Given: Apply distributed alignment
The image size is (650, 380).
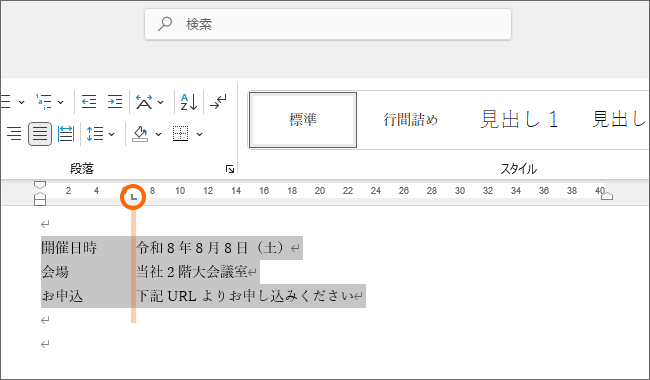Looking at the screenshot, I should (66, 134).
